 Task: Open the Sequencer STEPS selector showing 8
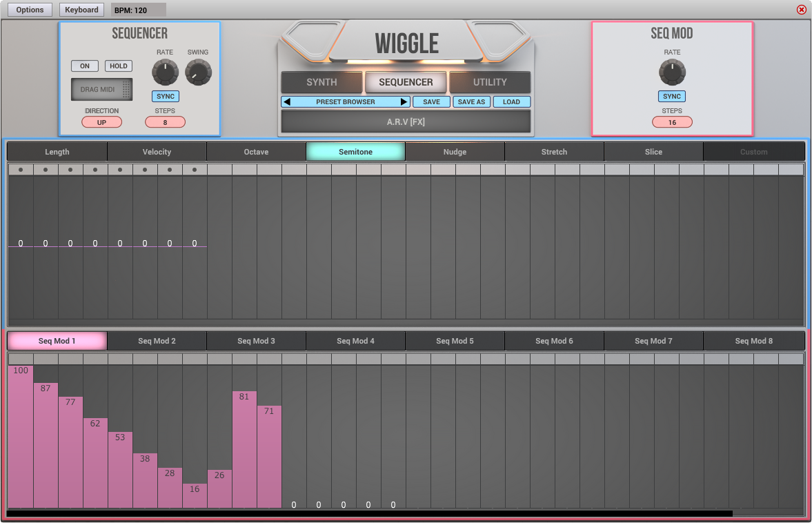click(165, 122)
